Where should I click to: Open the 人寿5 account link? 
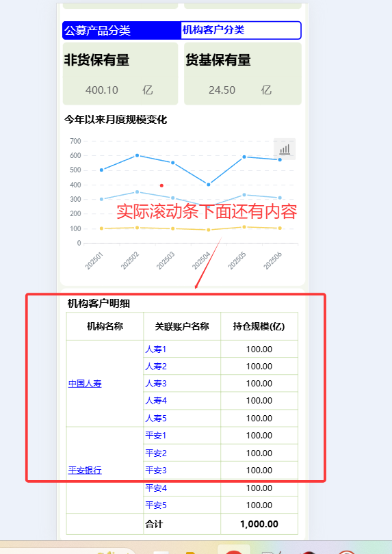[x=156, y=419]
